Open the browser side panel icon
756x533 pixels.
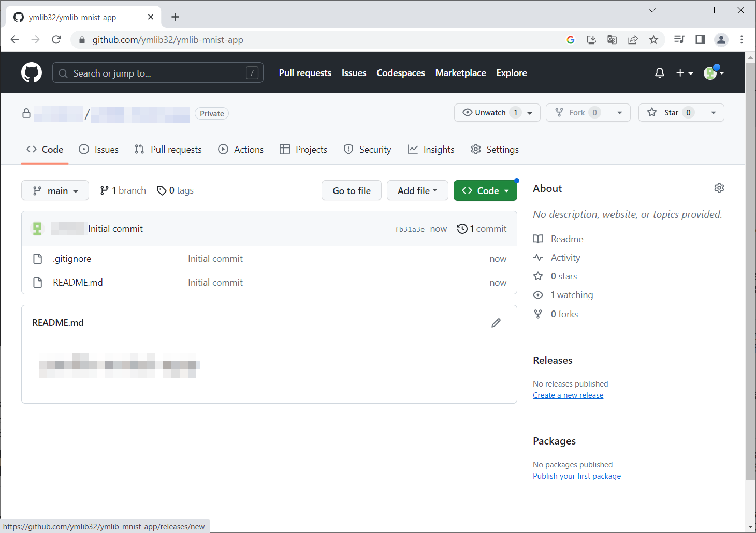[x=700, y=40]
